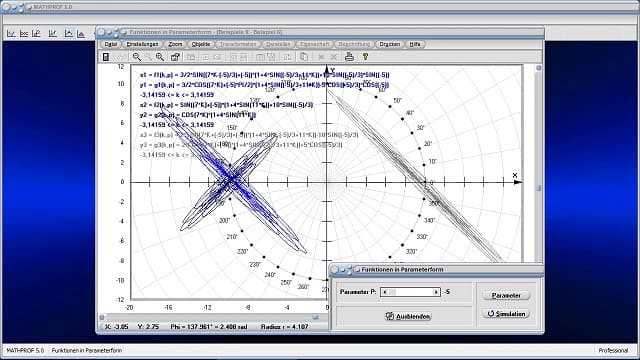Image resolution: width=640 pixels, height=360 pixels.
Task: Click the plot window title bar
Action: [x=320, y=32]
